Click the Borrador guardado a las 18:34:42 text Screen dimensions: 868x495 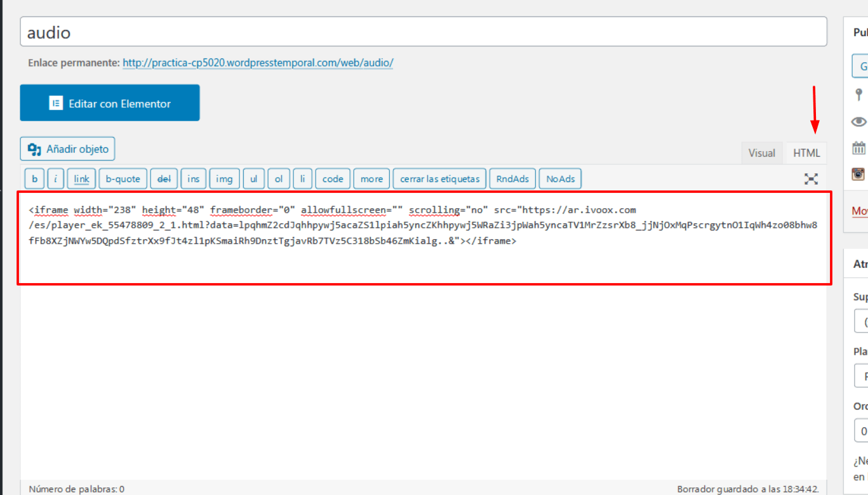click(x=749, y=489)
